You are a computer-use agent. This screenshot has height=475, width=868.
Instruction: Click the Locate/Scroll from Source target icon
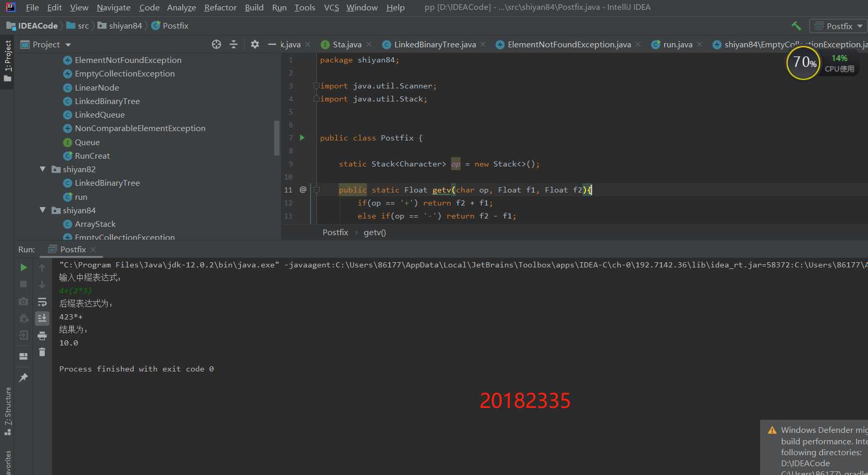click(x=216, y=44)
